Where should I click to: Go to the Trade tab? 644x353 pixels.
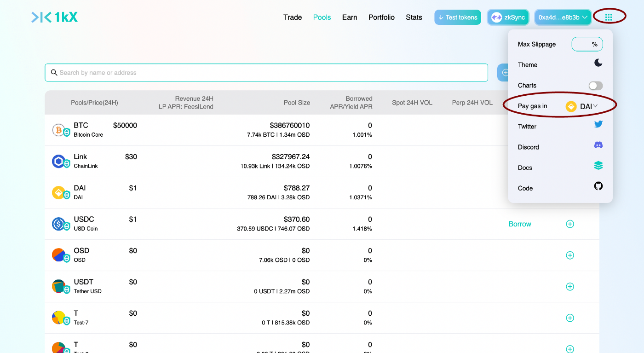tap(293, 17)
